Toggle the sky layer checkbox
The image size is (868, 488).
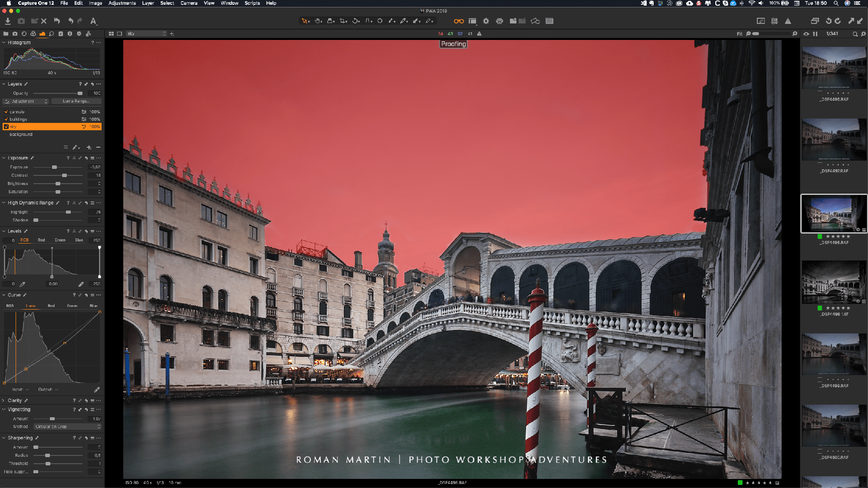6,127
